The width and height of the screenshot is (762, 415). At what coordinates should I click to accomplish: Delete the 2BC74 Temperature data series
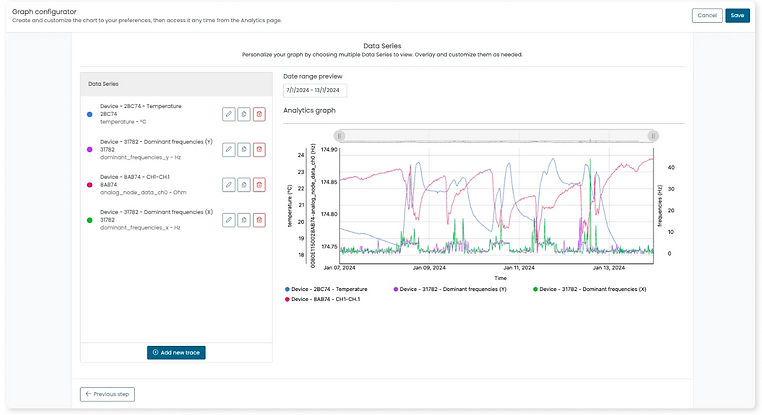tap(260, 114)
